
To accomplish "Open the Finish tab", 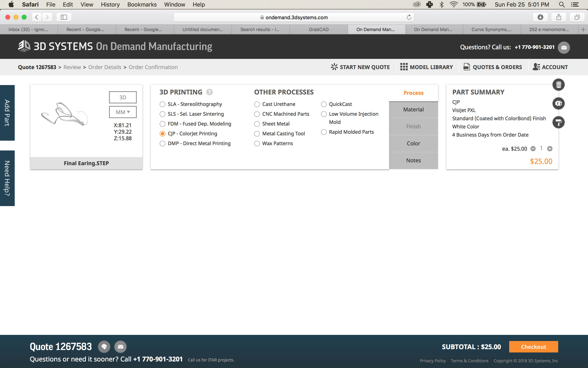I will click(413, 127).
